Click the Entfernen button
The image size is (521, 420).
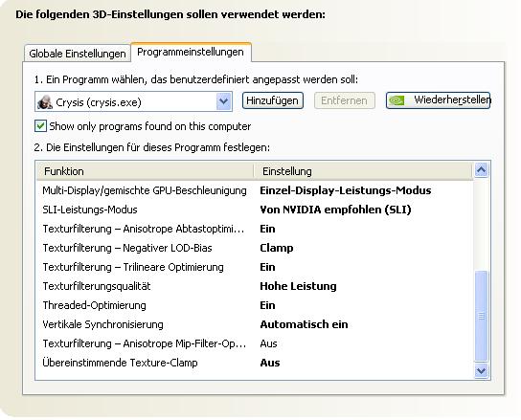click(x=344, y=100)
